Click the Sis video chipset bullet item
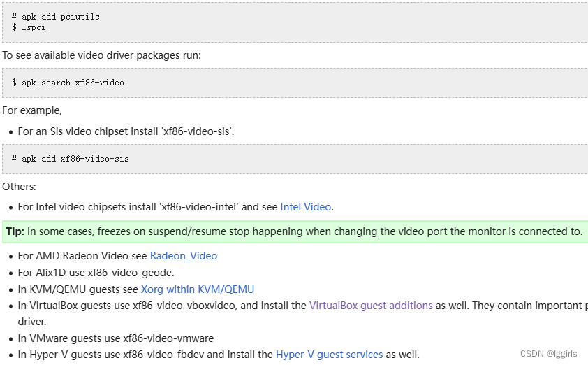Viewport: 588px width, 365px height. pos(126,131)
